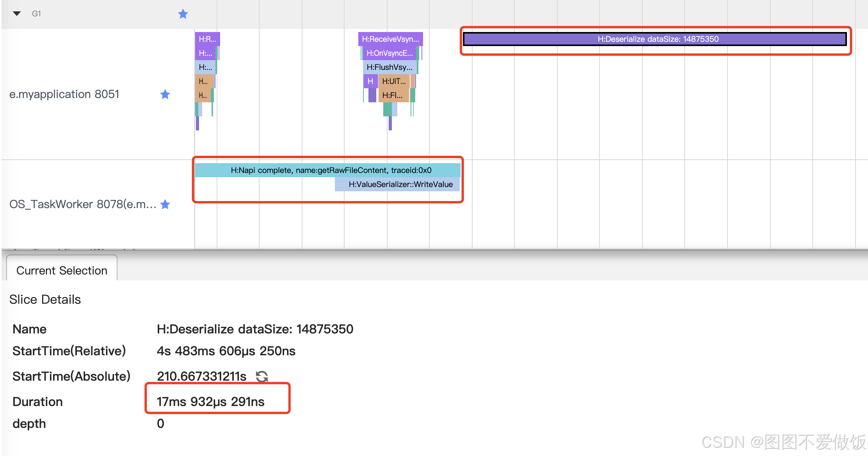Click the Duration value 17ms 932μs 291ns
Image resolution: width=868 pixels, height=456 pixels.
(x=210, y=402)
